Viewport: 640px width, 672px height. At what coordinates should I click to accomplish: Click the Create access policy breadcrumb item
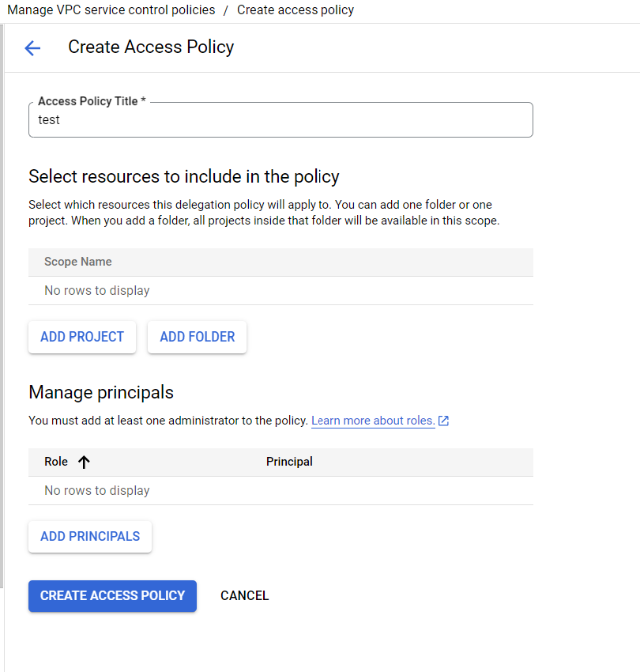[295, 9]
